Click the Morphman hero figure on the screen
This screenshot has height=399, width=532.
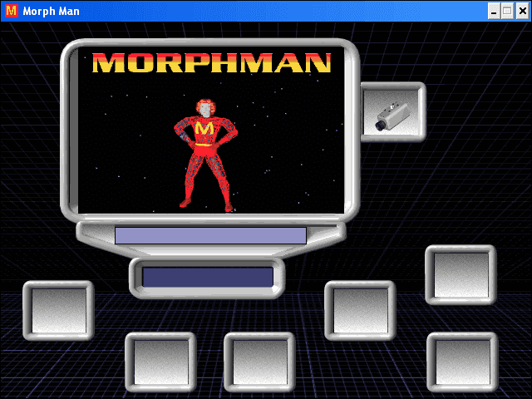205,155
